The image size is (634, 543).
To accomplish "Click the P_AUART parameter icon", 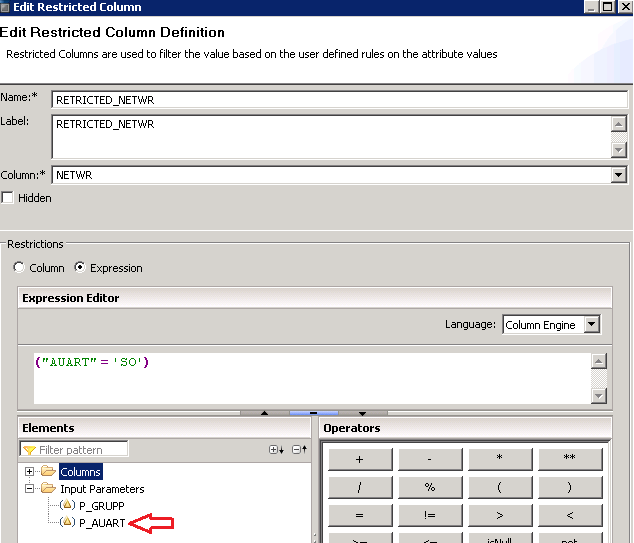I will (x=67, y=522).
